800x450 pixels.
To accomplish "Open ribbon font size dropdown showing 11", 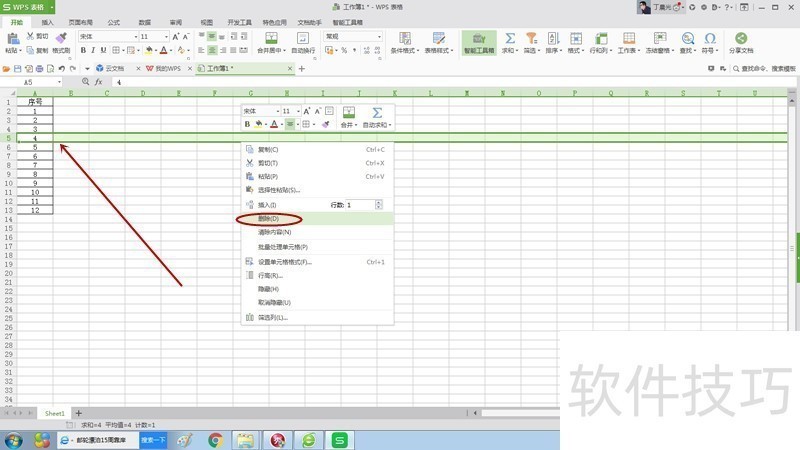I will (166, 37).
